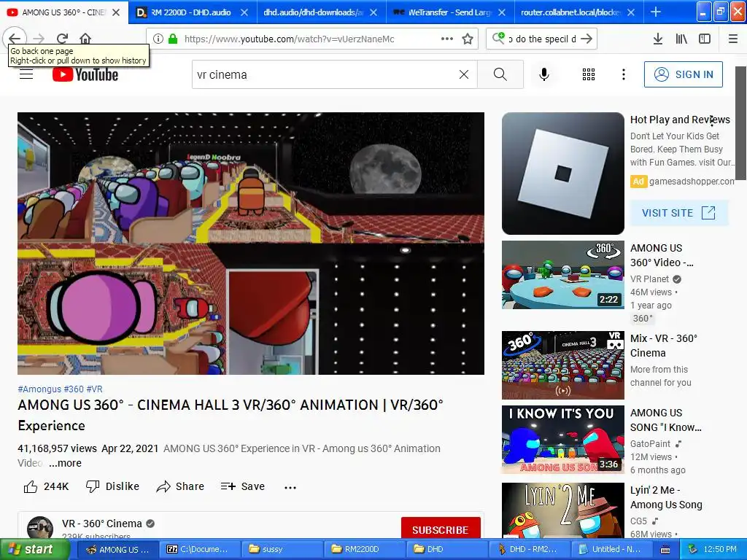Close the AMONG US 360° tab

(x=116, y=12)
